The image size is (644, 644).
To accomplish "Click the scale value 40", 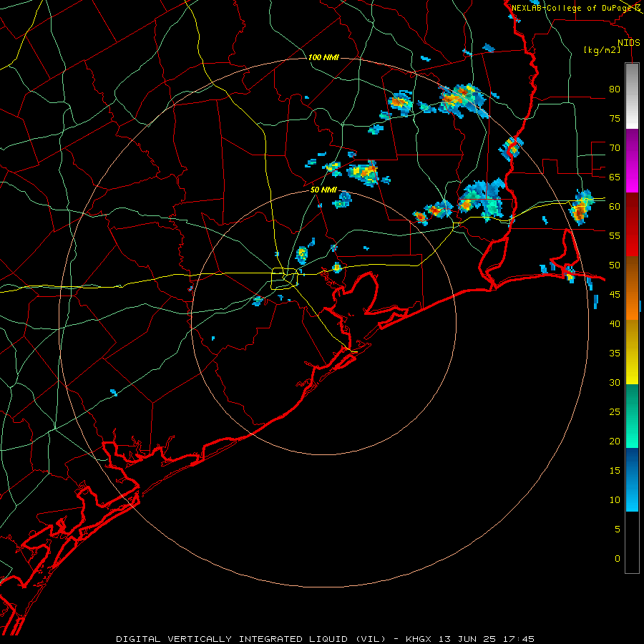I will pos(615,324).
